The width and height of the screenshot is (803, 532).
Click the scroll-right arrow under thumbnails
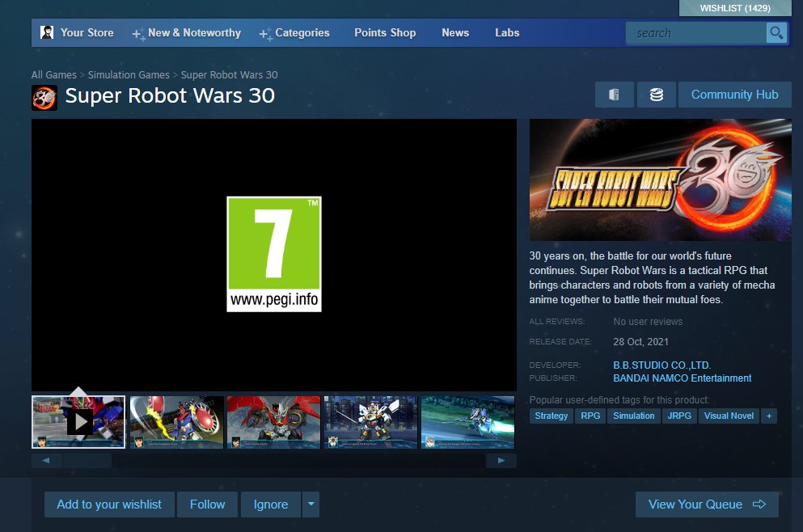[501, 460]
